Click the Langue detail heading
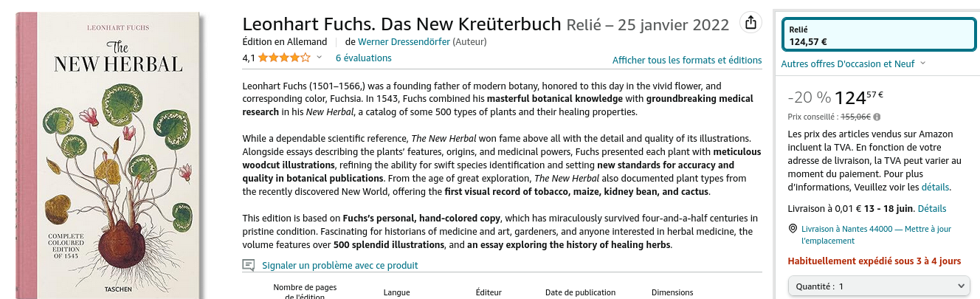Image resolution: width=980 pixels, height=299 pixels. 396,292
